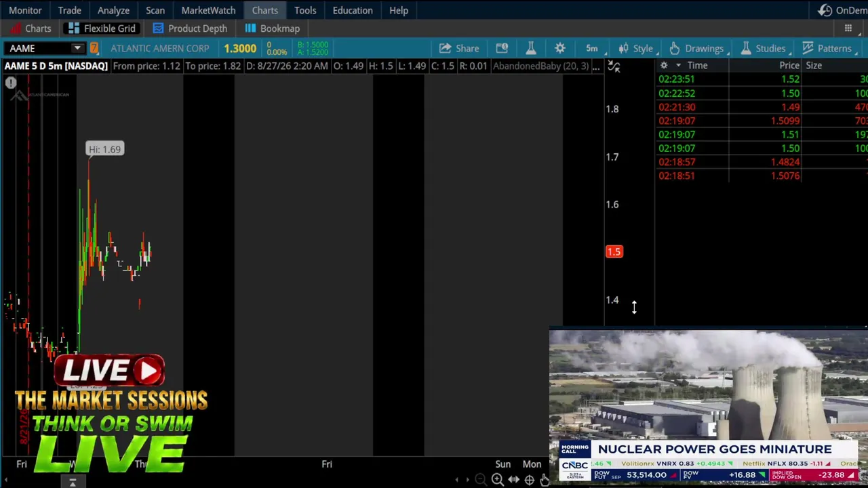This screenshot has height=488, width=868.
Task: Open the Bookmap subtab
Action: pos(272,28)
